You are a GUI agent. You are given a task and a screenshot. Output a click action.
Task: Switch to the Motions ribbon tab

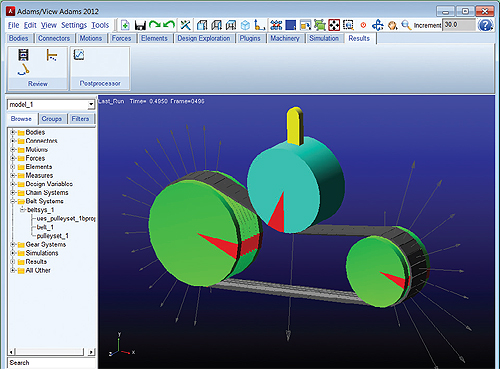(x=91, y=38)
